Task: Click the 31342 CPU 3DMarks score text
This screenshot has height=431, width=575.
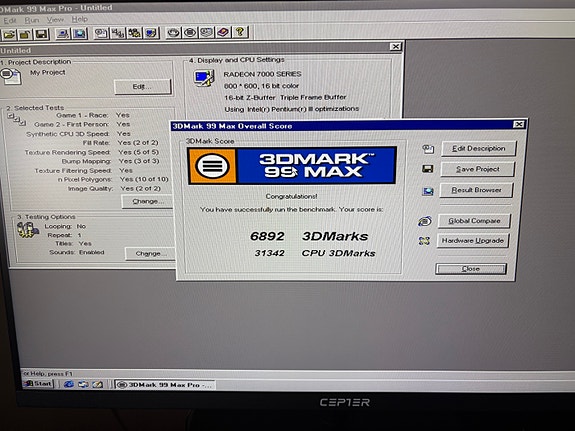Action: (315, 253)
